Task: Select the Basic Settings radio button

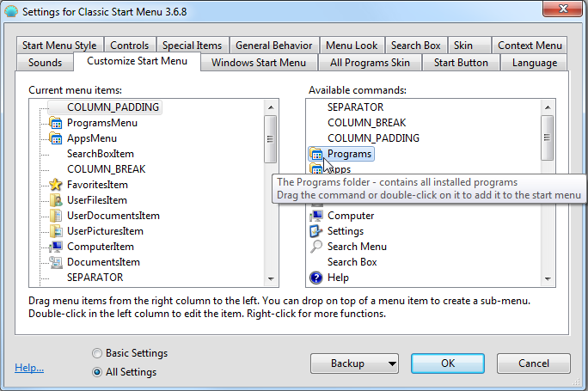Action: click(97, 353)
